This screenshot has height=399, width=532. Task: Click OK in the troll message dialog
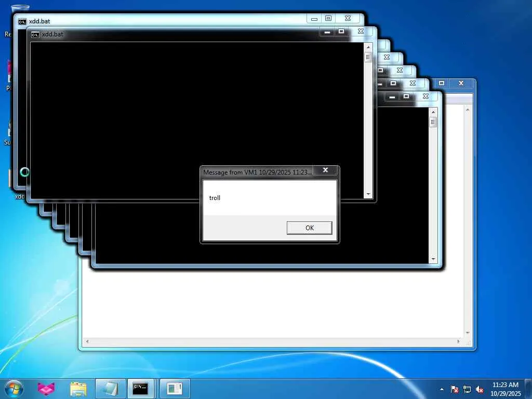(310, 228)
